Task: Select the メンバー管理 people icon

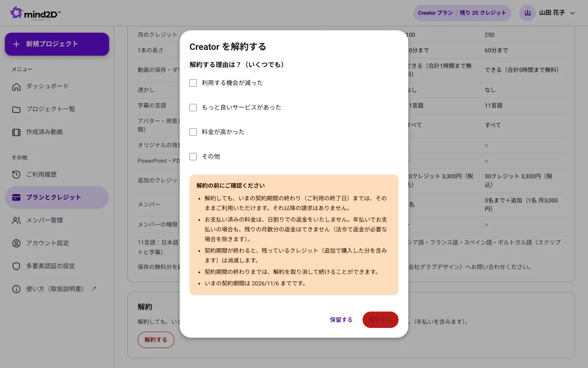Action: coord(16,221)
